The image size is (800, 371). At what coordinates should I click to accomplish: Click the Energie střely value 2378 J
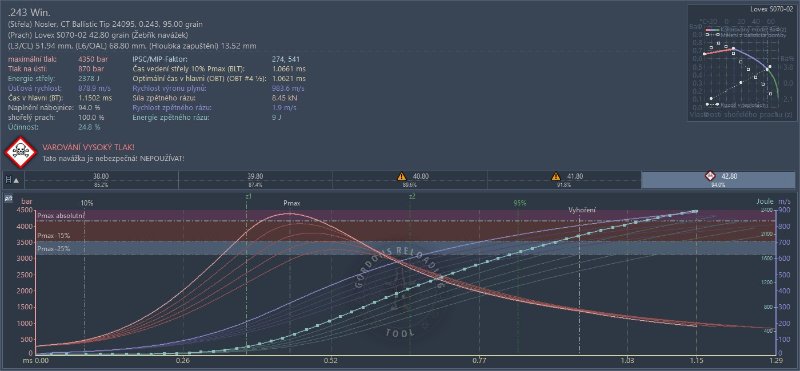89,78
